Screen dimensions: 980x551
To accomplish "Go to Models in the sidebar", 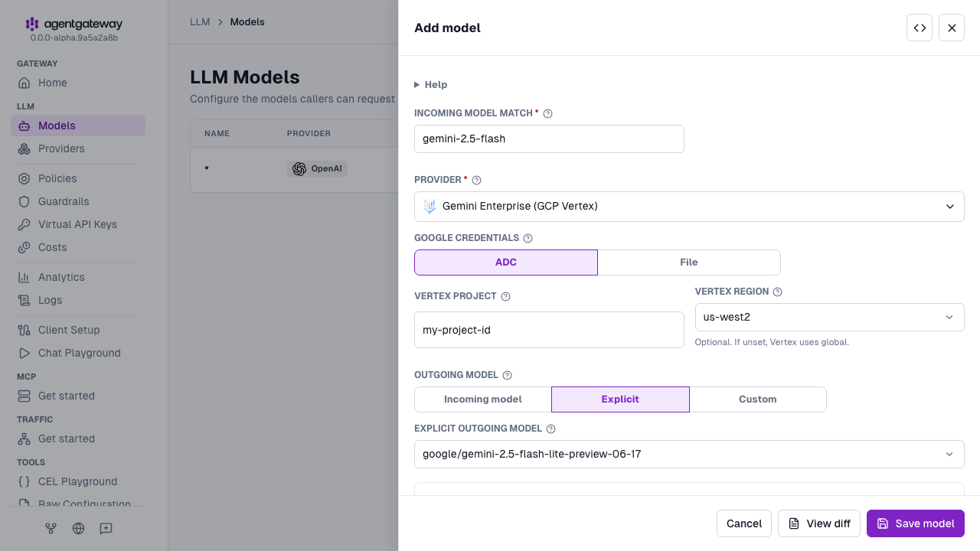I will [x=78, y=126].
